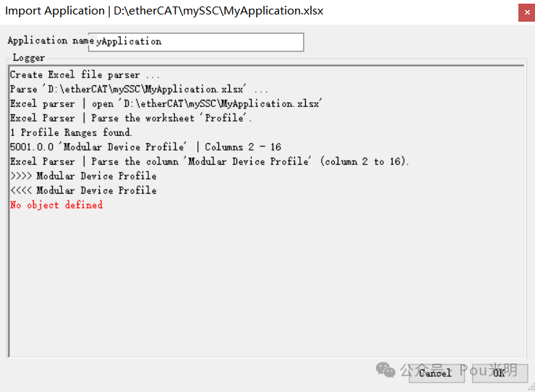This screenshot has width=535, height=392.
Task: Click the Import Application window title text
Action: 164,11
